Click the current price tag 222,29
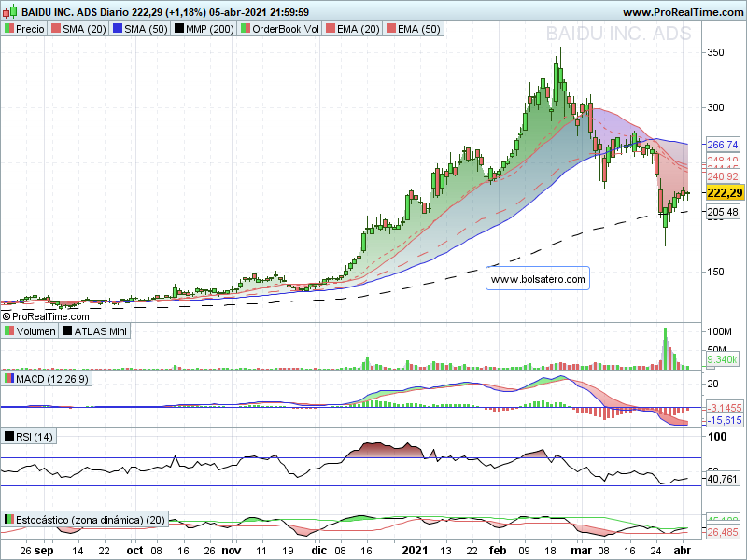Screen dimensions: 747x560 coord(725,193)
